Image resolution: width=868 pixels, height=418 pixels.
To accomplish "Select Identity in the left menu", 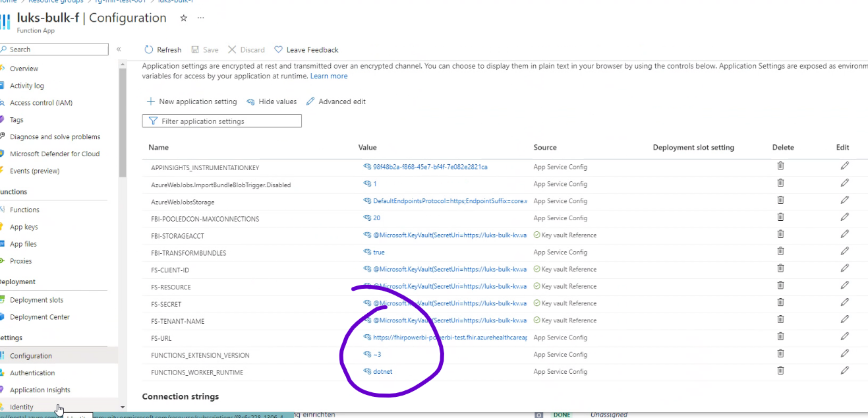I will click(x=23, y=407).
